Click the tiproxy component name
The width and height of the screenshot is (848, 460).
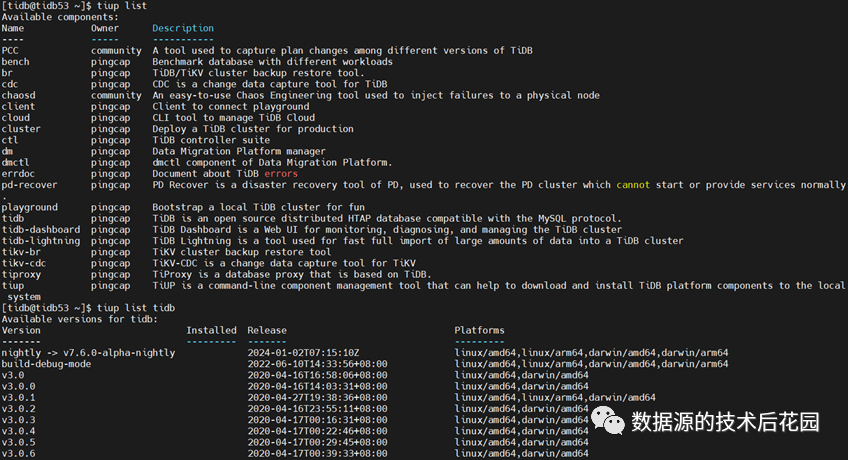coord(22,274)
